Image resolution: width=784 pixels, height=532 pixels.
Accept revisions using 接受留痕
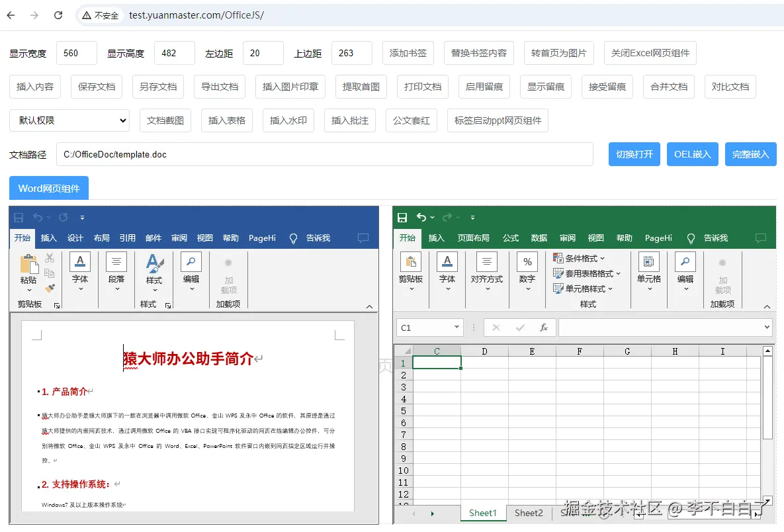607,87
